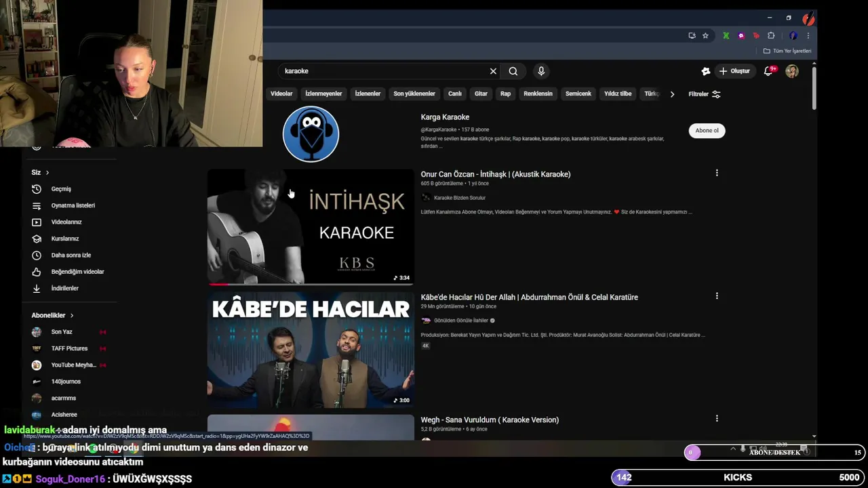Image resolution: width=868 pixels, height=488 pixels.
Task: Open the Karga Karaoke channel avatar
Action: coord(311,134)
